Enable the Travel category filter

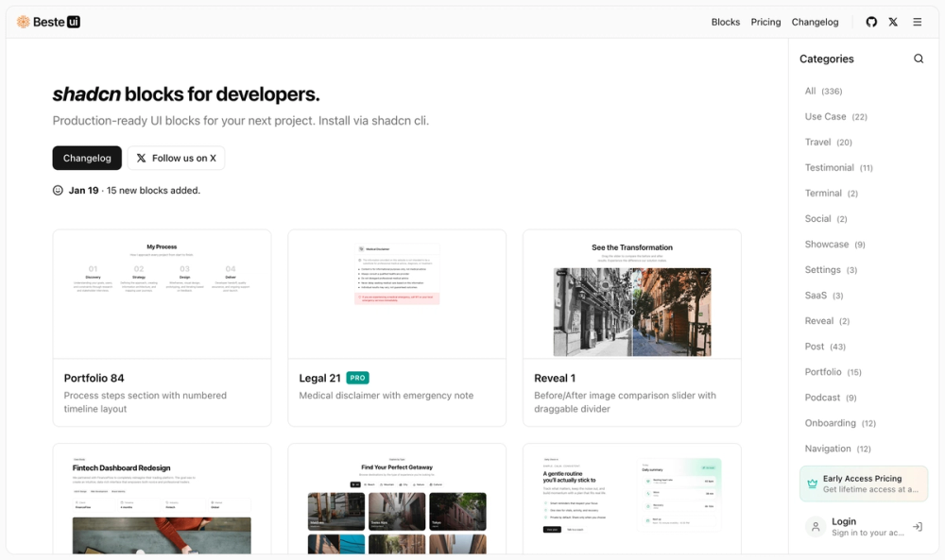pyautogui.click(x=817, y=142)
